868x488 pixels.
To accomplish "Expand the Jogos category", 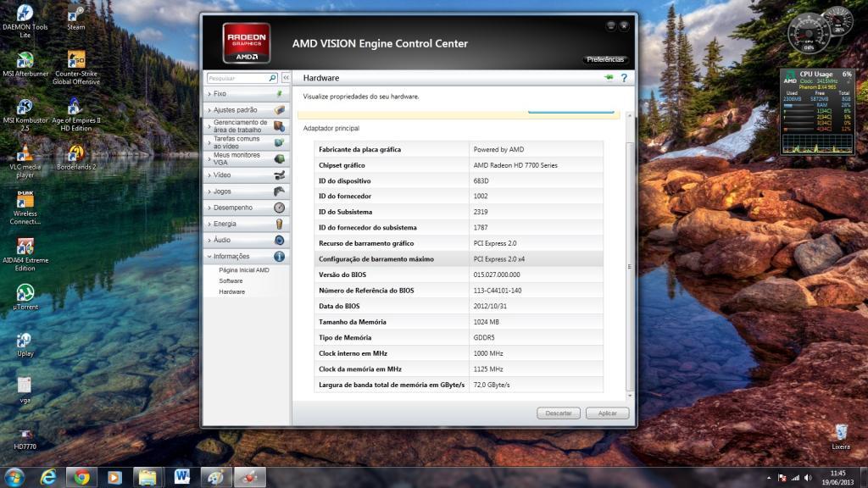I will [246, 191].
